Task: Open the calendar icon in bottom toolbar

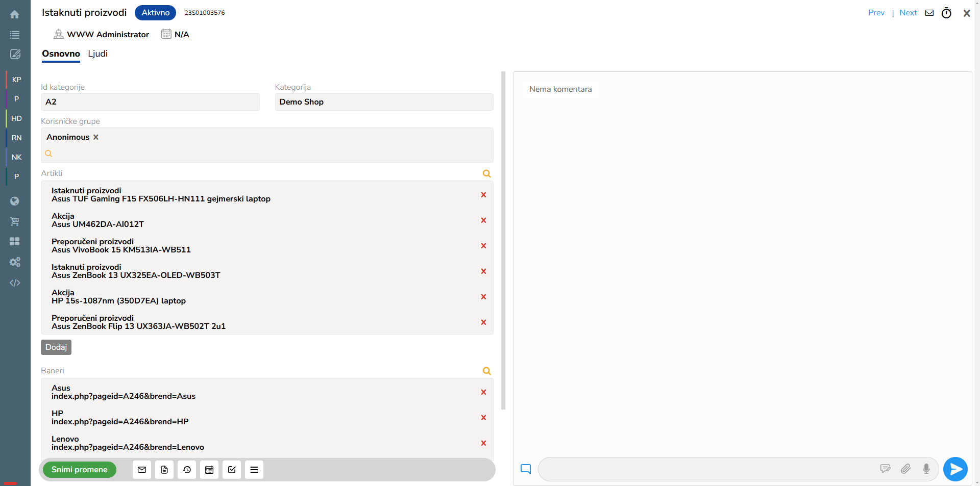Action: (209, 470)
